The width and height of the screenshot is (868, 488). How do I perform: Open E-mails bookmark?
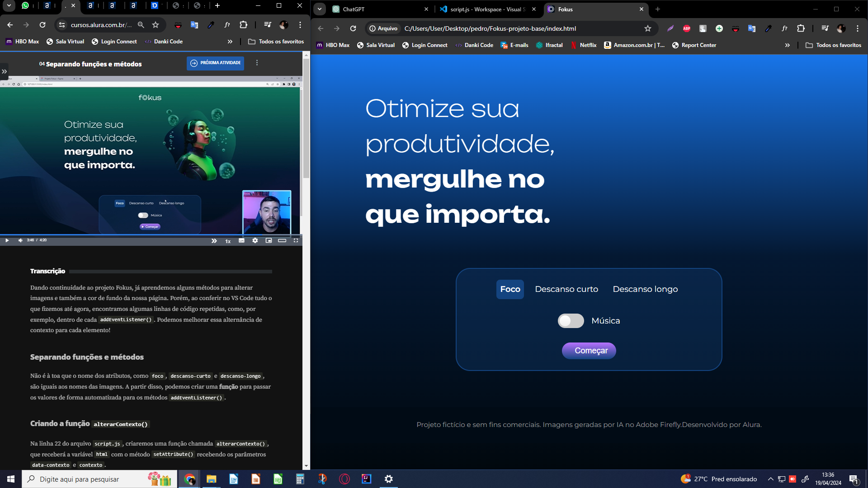point(514,45)
